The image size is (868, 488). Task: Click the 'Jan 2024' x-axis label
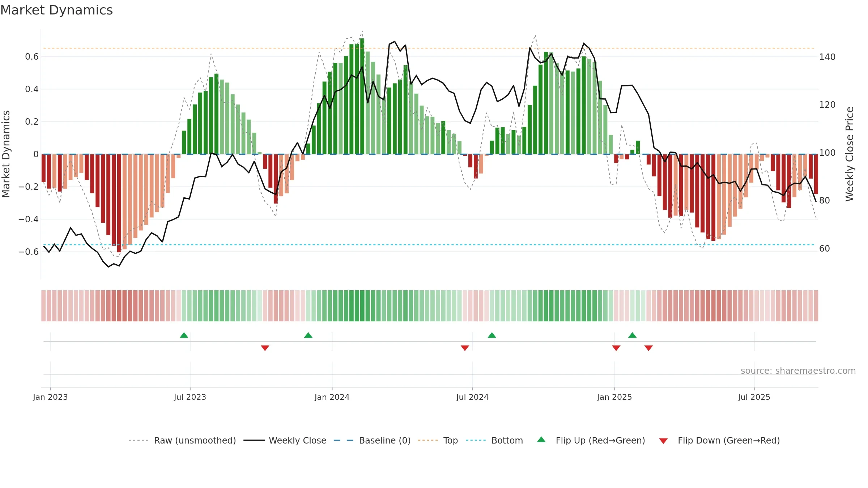pyautogui.click(x=332, y=397)
